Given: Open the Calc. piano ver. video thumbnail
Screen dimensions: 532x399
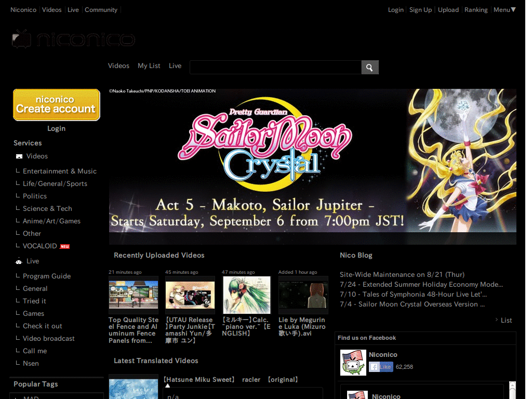Looking at the screenshot, I should pos(247,295).
